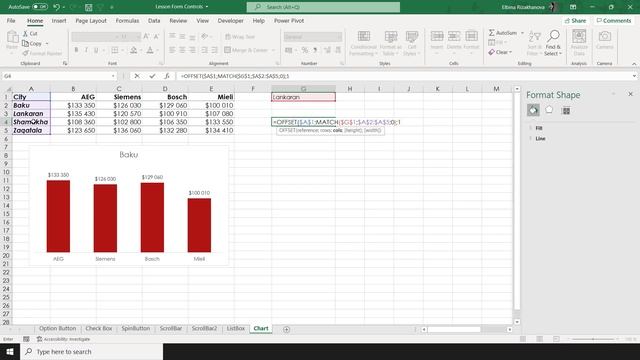Click the AutoSum icon

pyautogui.click(x=502, y=33)
